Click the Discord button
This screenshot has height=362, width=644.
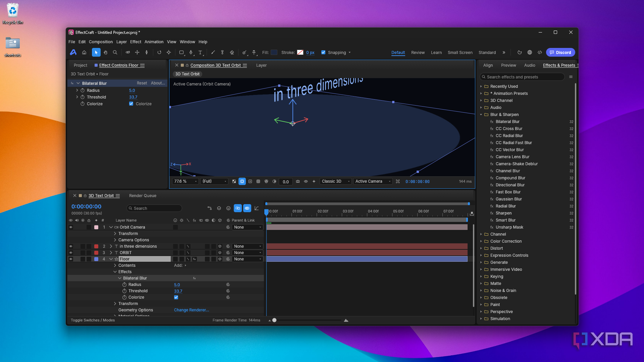click(560, 53)
